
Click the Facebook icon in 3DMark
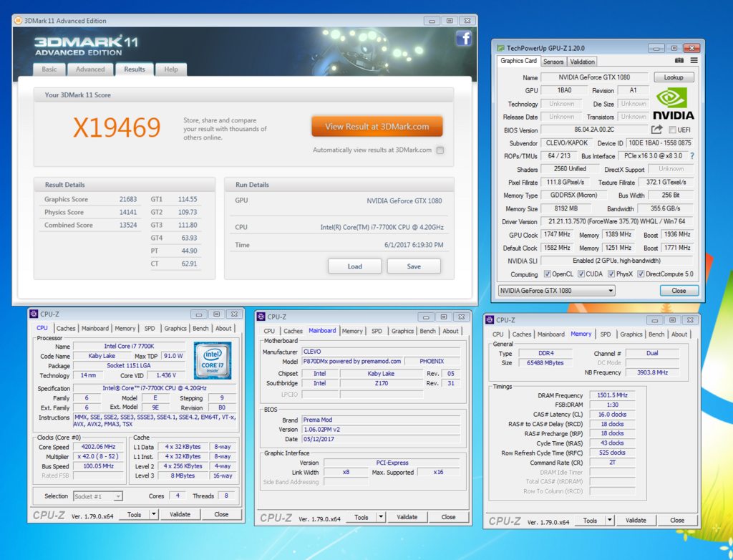[463, 39]
